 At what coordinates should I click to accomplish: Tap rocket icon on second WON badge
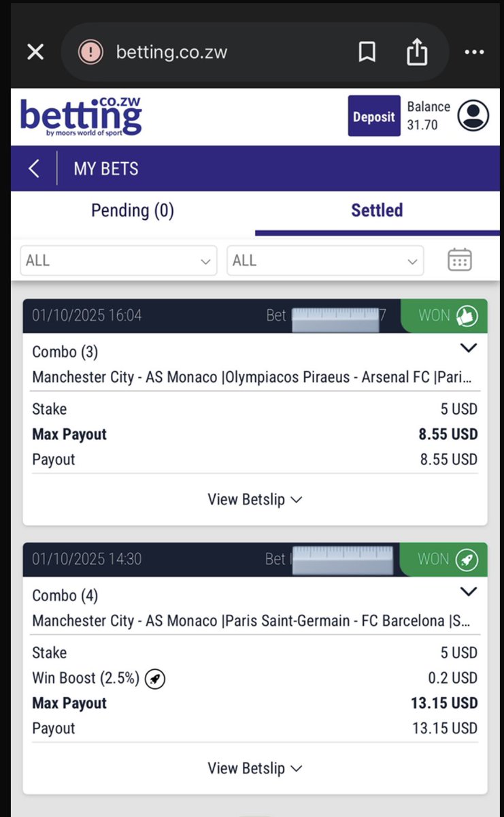pyautogui.click(x=467, y=560)
